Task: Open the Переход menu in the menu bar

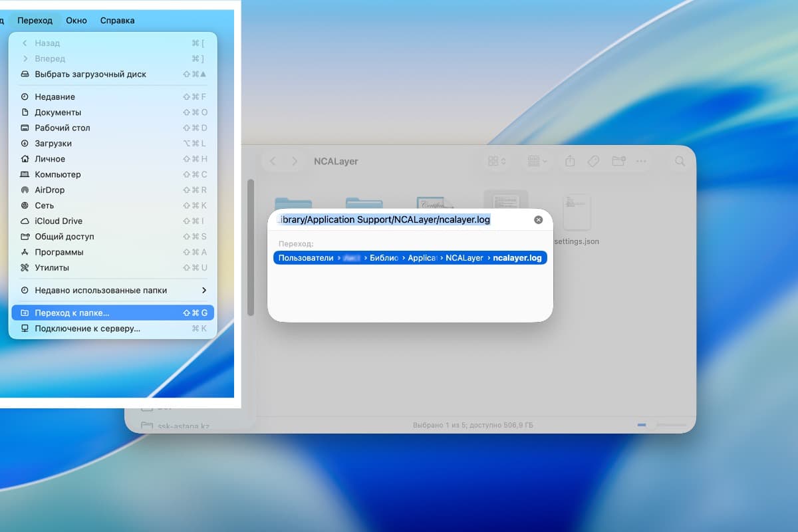Action: (35, 21)
